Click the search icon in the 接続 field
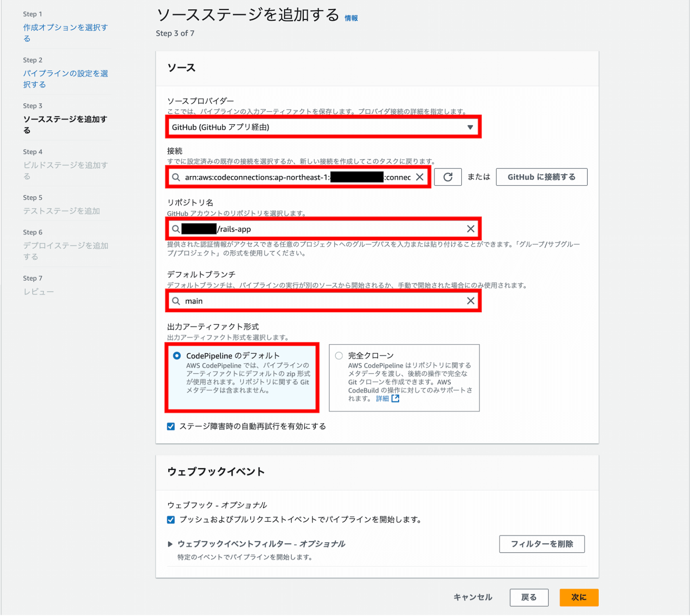Screen dimensions: 690x616 click(176, 177)
